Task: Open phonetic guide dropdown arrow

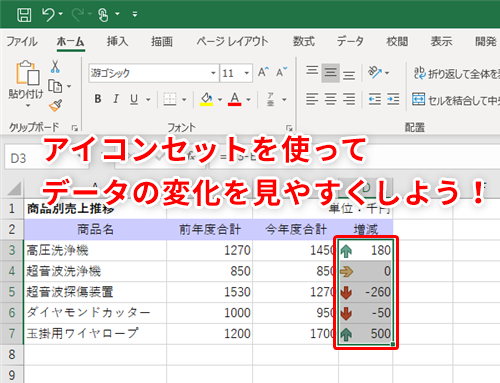Action: [284, 99]
